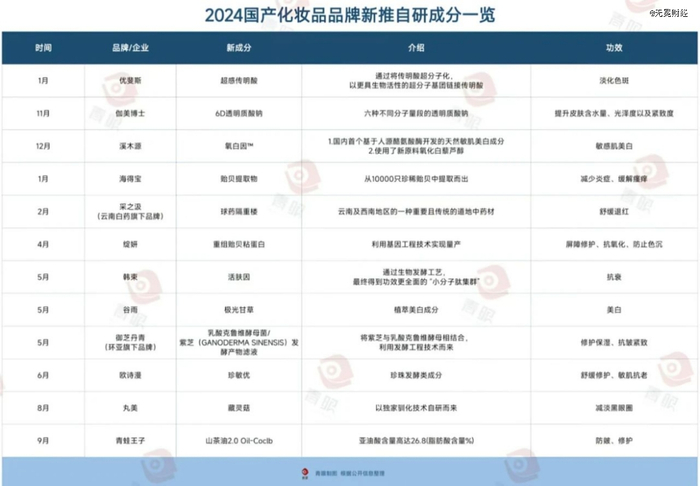Click the 8月 month cell
700x486 pixels.
click(43, 408)
